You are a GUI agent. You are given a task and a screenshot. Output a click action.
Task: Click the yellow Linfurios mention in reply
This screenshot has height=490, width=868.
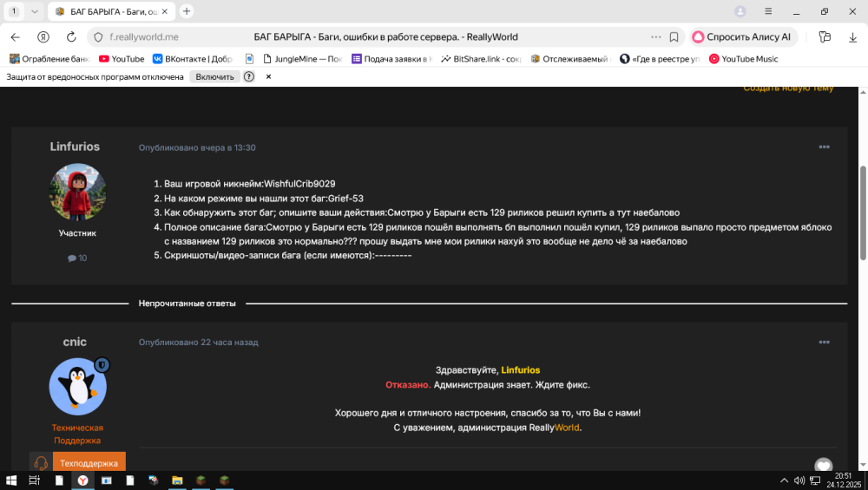click(x=520, y=370)
